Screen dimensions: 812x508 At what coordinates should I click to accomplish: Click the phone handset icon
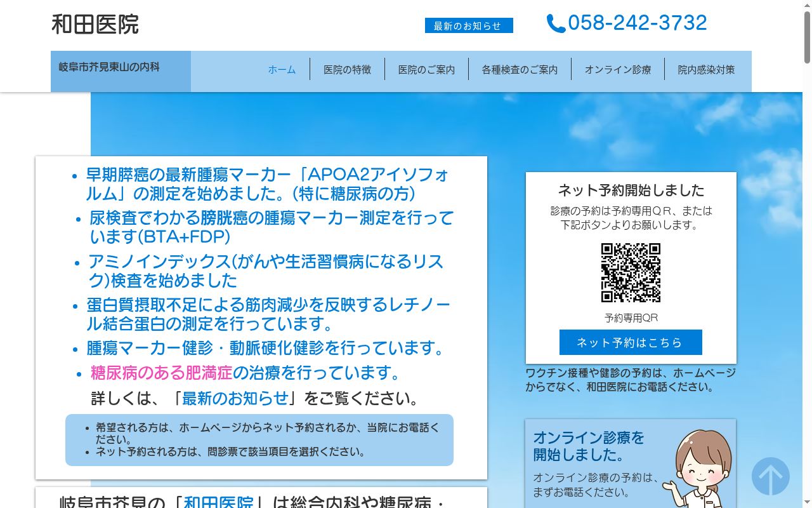click(x=556, y=23)
